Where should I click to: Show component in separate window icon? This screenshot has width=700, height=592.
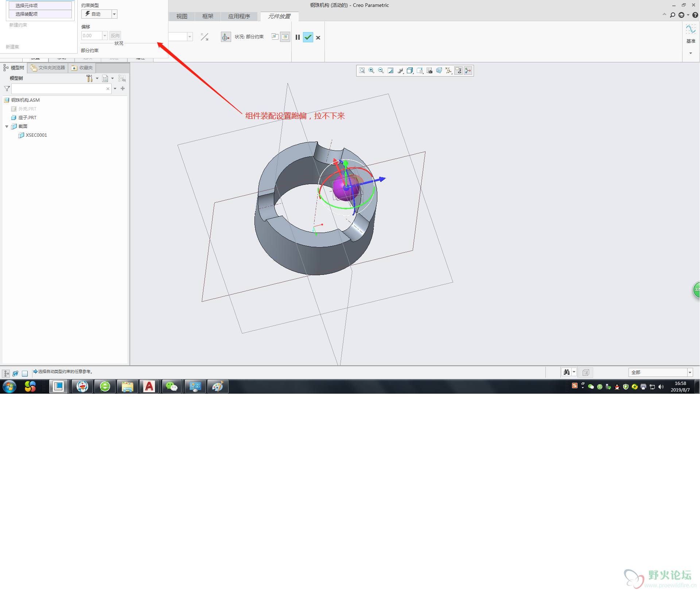pos(275,37)
